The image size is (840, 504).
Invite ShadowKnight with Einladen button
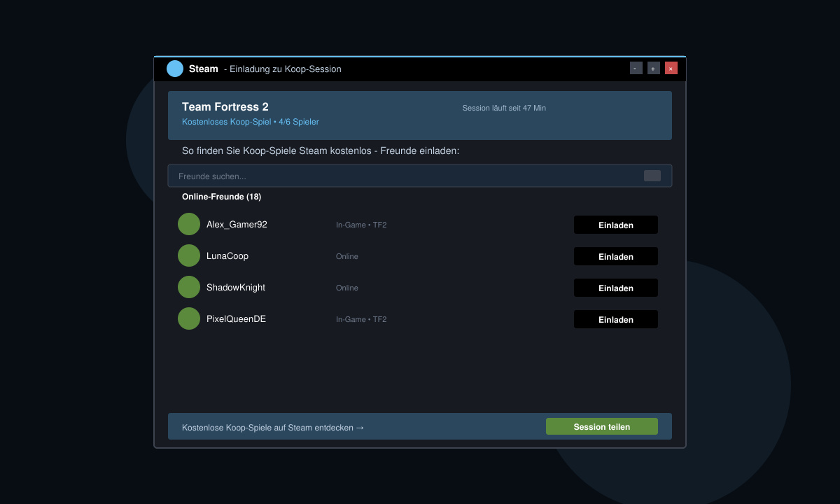pos(616,288)
